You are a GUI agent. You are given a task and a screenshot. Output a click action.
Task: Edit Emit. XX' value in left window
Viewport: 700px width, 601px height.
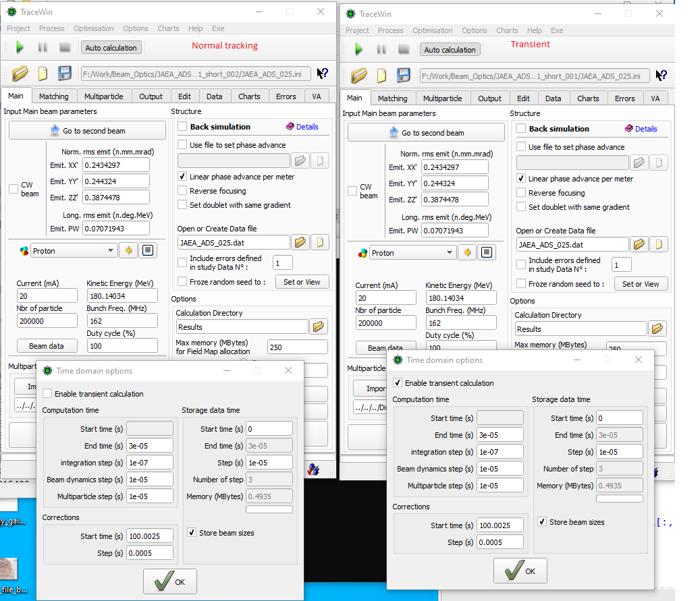[116, 165]
